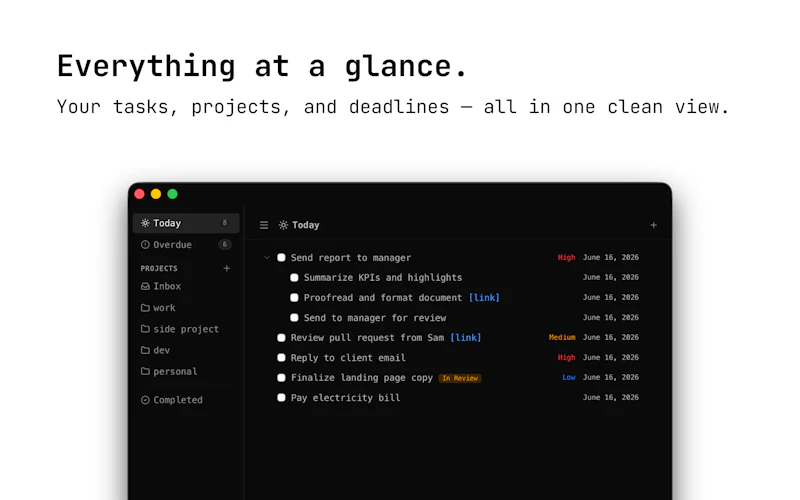
Task: Check off Send to manager for review
Action: (294, 317)
